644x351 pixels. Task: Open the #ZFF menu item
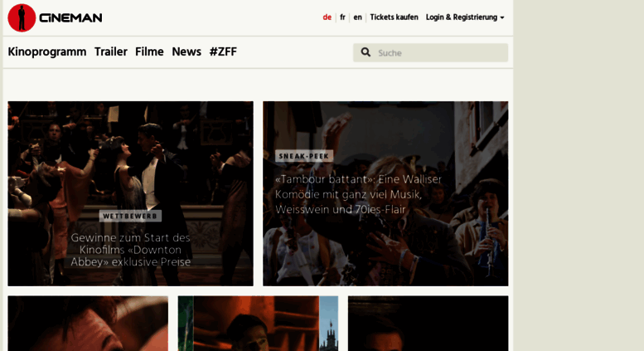(223, 51)
